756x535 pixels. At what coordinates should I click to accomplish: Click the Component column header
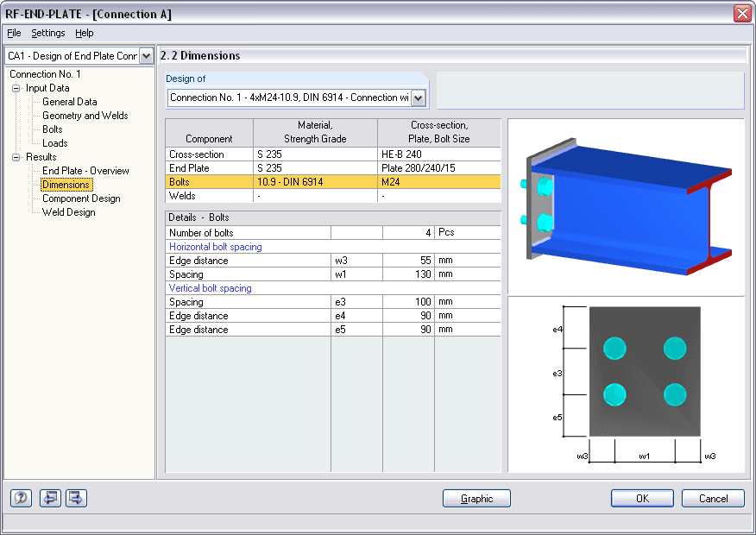[209, 133]
